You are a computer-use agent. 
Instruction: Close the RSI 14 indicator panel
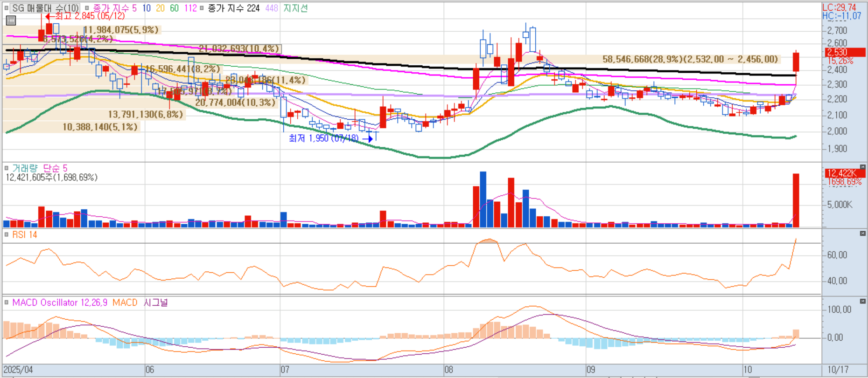[x=862, y=233]
